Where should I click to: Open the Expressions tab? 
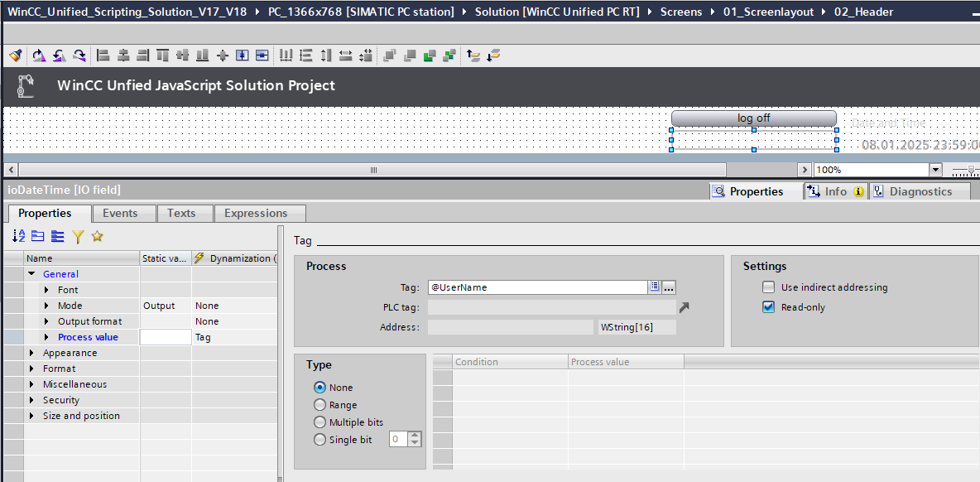pyautogui.click(x=256, y=213)
